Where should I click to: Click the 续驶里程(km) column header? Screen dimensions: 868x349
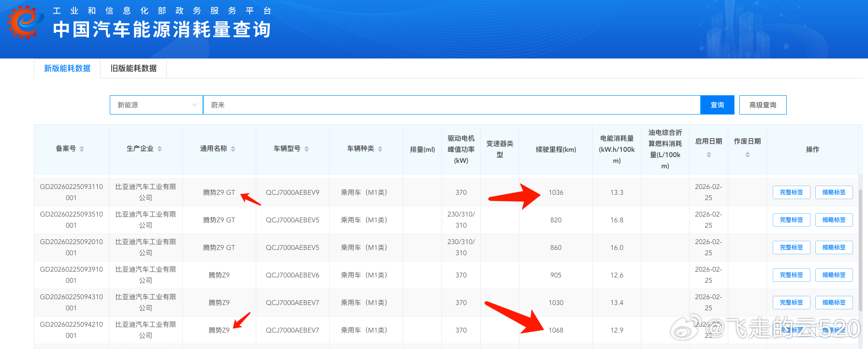(x=556, y=149)
